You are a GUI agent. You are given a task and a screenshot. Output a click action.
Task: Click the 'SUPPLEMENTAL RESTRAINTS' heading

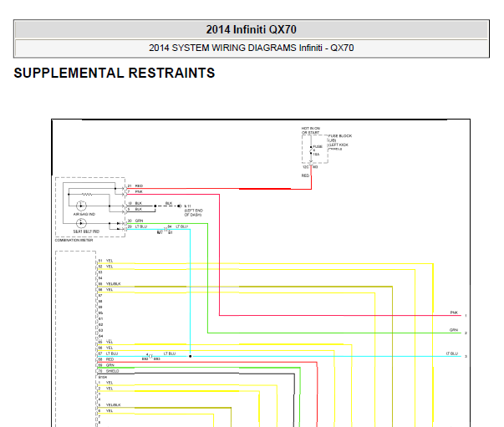[115, 73]
